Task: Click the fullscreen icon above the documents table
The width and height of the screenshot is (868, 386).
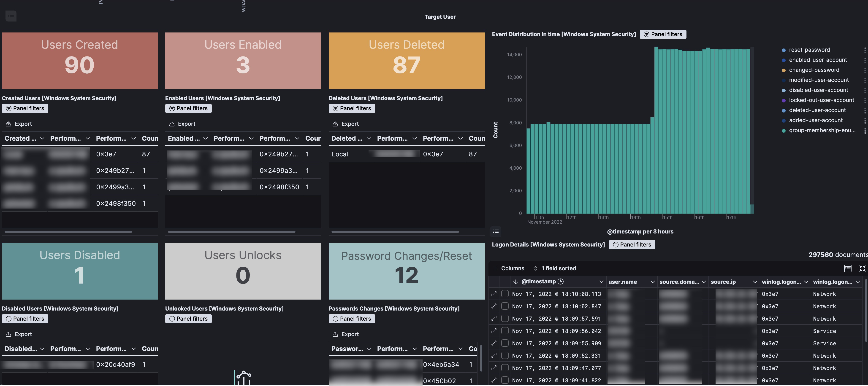Action: 863,268
